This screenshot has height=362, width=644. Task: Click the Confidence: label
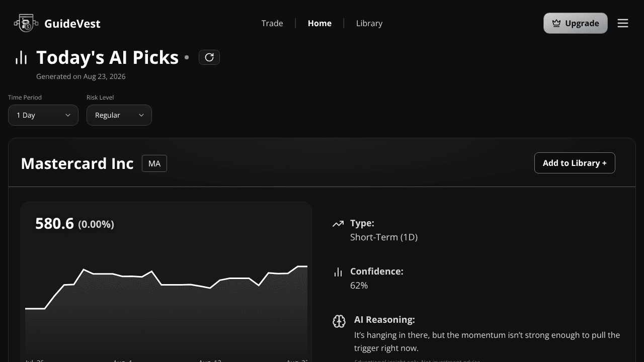tap(377, 271)
